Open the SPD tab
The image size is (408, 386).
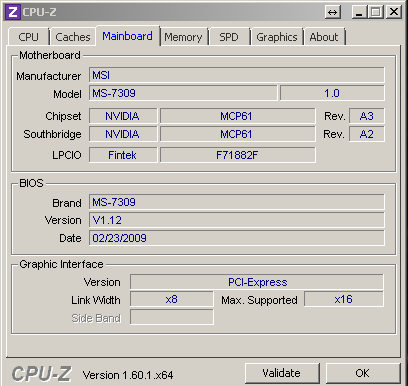[x=229, y=37]
